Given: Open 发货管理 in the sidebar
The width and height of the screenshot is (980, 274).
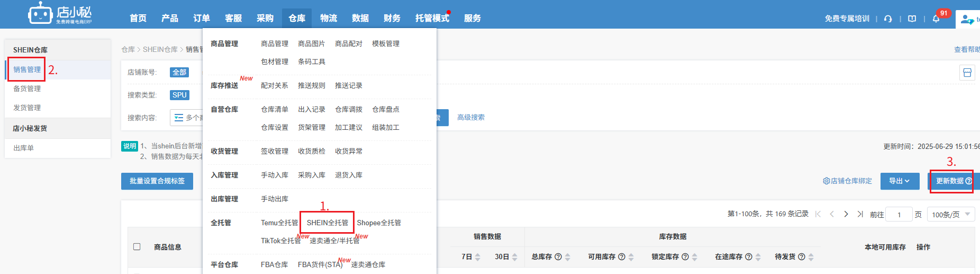Looking at the screenshot, I should tap(27, 108).
